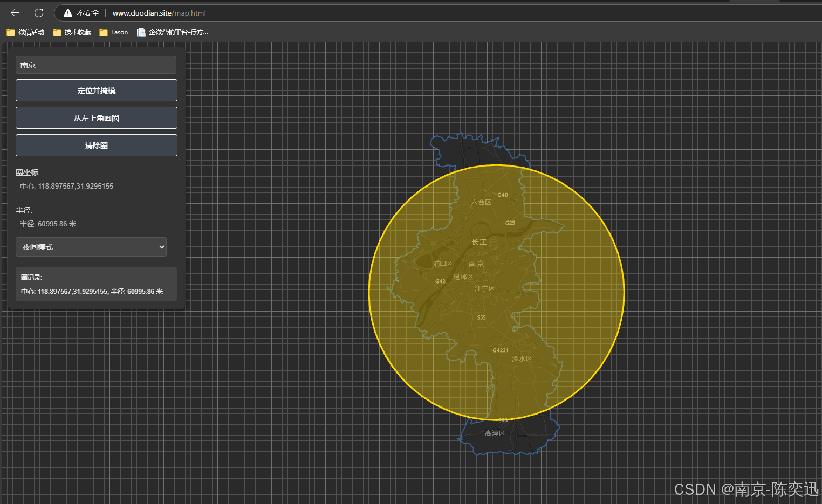
Task: Select the radius value 60995.86 米
Action: coord(57,224)
